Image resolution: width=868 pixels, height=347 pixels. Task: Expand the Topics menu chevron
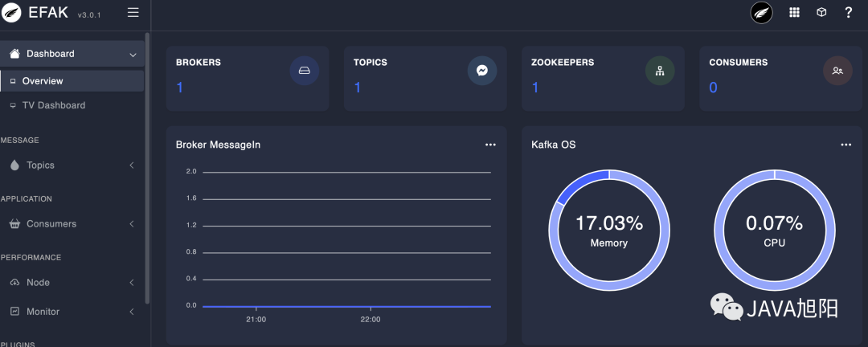point(132,165)
